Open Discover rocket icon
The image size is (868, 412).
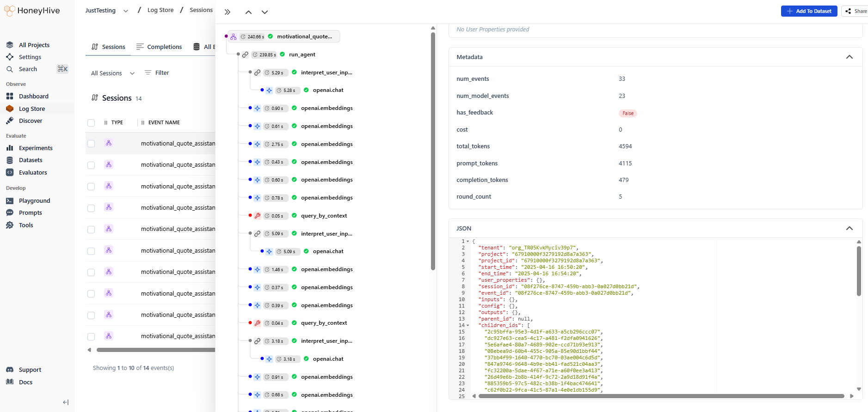10,121
